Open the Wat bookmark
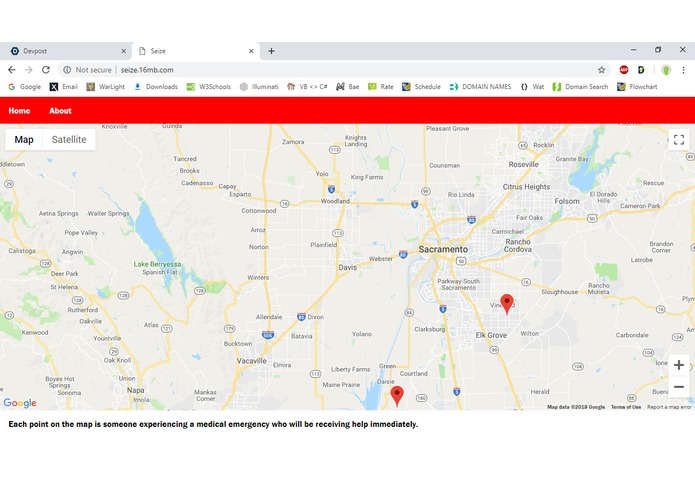Image resolution: width=695 pixels, height=494 pixels. tap(532, 87)
